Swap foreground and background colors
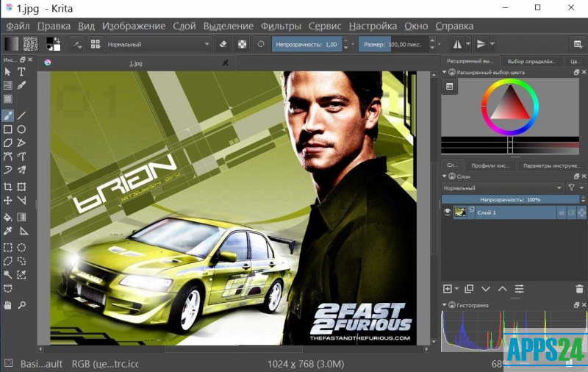 57,40
